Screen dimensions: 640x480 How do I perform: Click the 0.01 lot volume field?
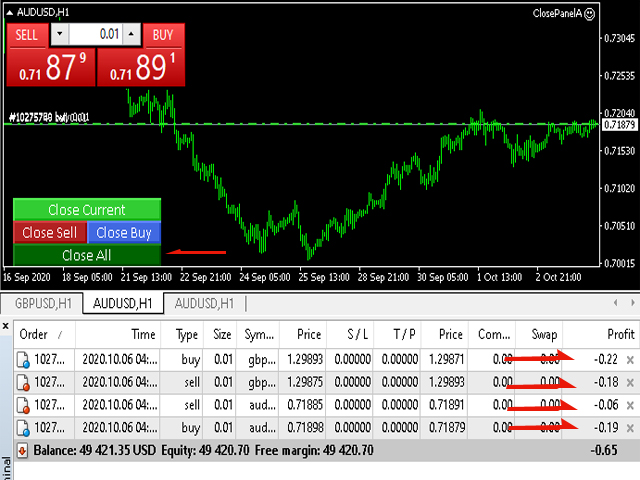coord(96,34)
